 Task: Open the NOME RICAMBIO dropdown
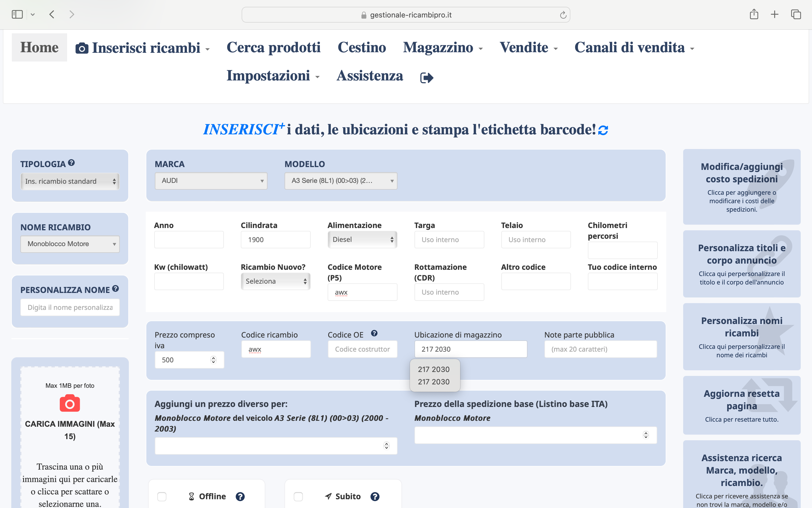click(70, 244)
